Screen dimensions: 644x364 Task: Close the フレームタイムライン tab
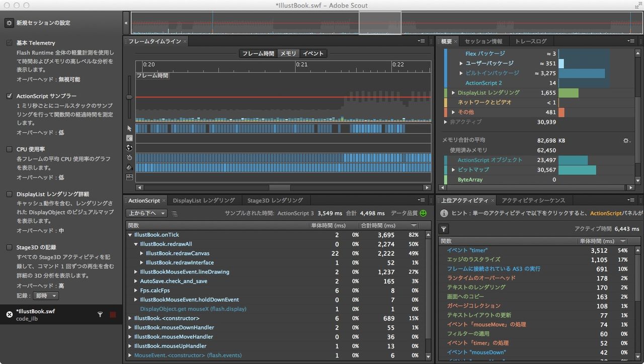185,41
